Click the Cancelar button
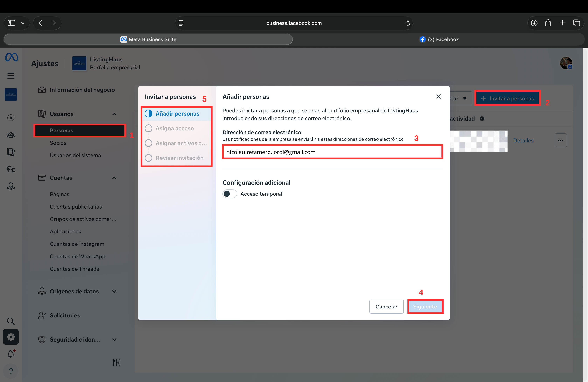The image size is (588, 382). click(x=386, y=306)
